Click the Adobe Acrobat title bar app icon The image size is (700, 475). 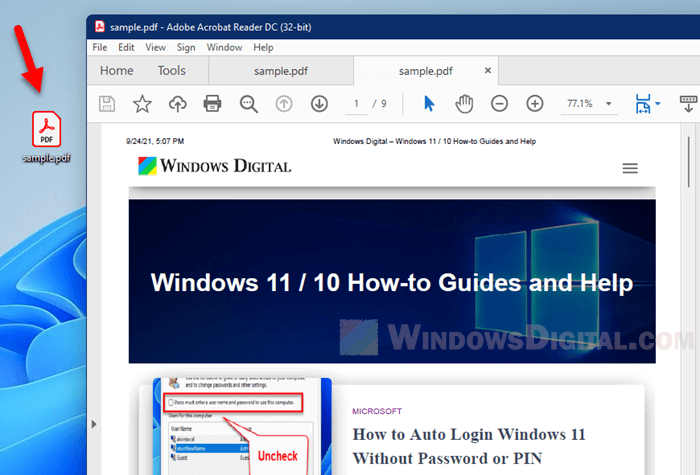tap(100, 27)
